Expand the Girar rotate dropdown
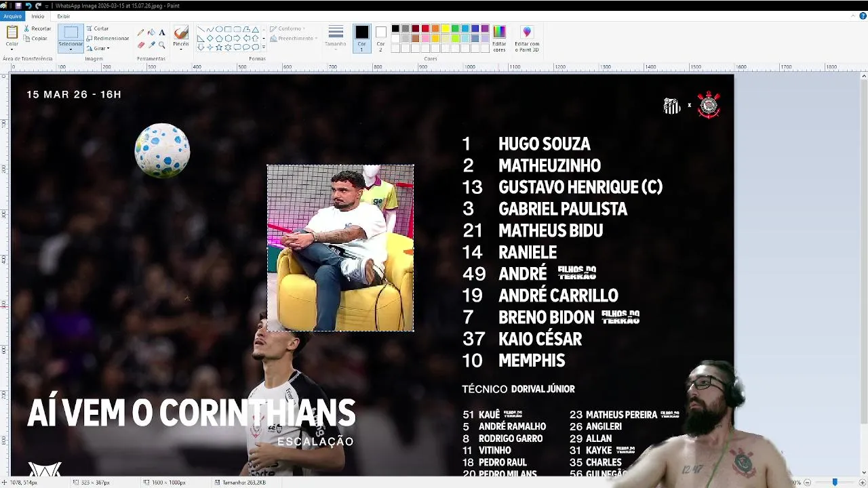 click(x=98, y=48)
